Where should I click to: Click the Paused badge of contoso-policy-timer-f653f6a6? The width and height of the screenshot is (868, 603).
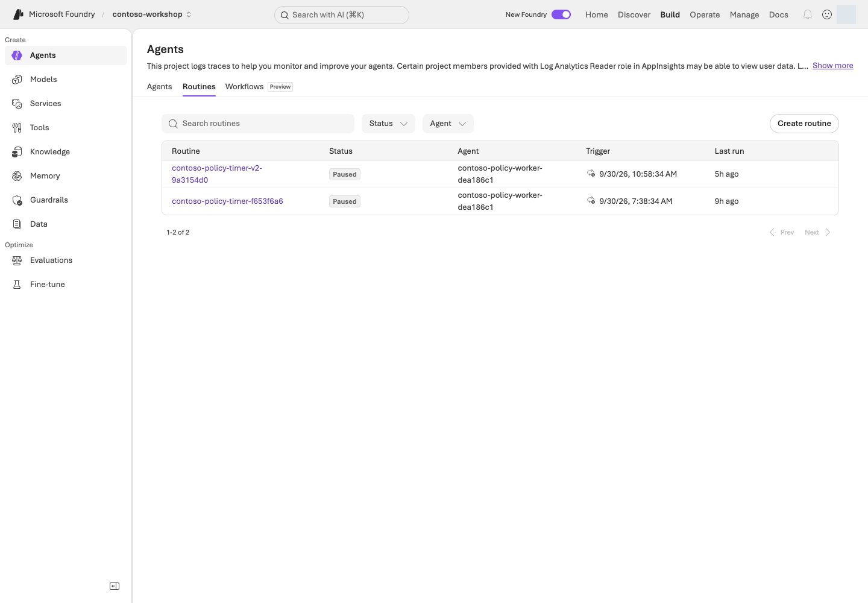[345, 201]
